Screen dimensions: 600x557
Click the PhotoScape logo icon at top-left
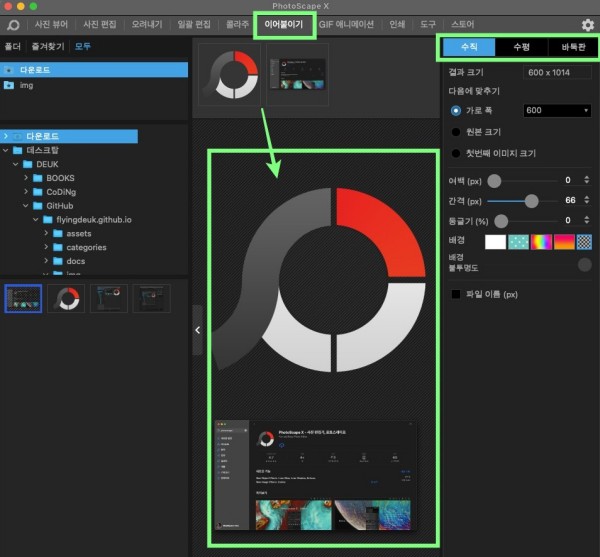(13, 24)
